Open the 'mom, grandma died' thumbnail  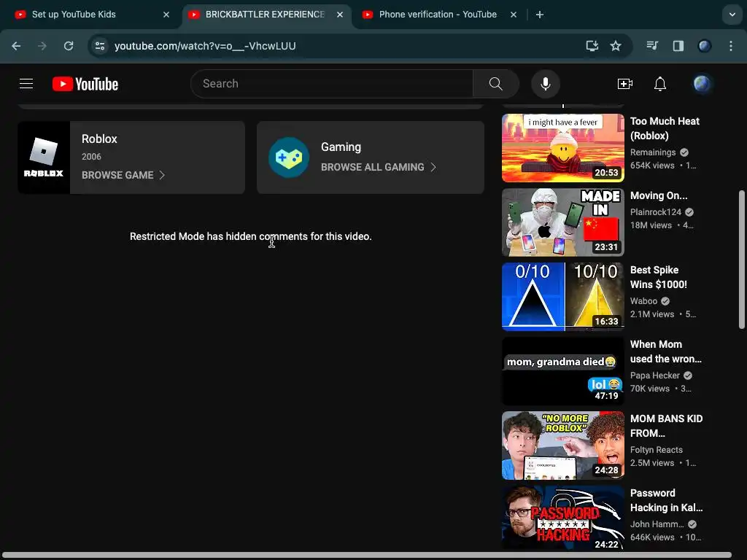563,371
